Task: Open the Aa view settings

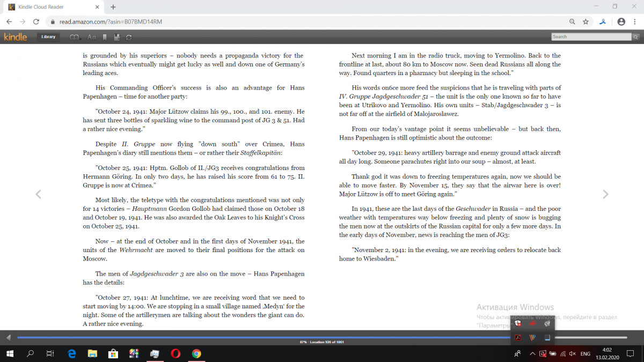Action: 91,37
